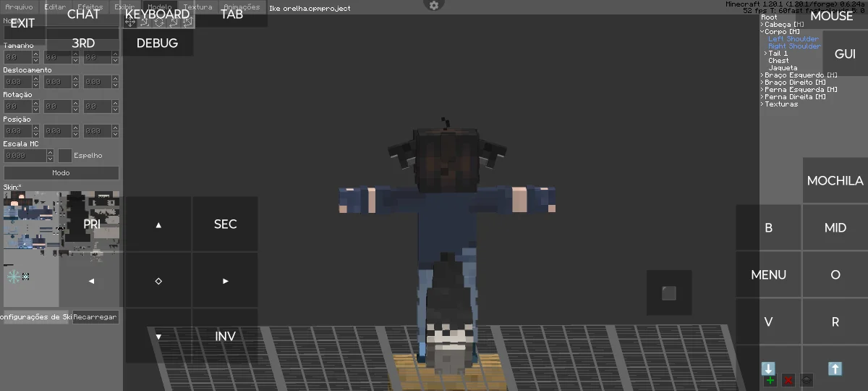
Task: Tap the right triangle D-pad key
Action: tap(225, 280)
